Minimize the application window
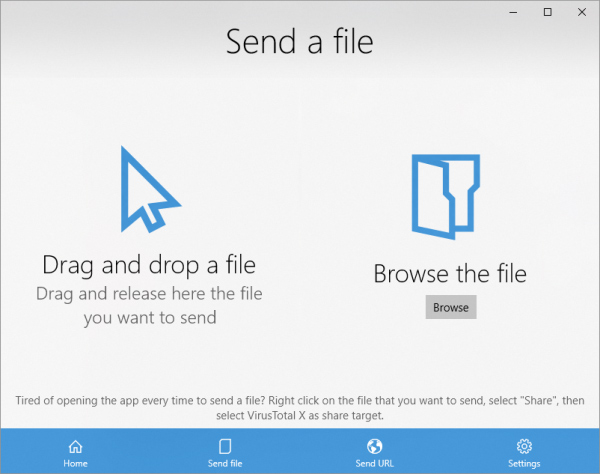This screenshot has width=600, height=474. (514, 12)
